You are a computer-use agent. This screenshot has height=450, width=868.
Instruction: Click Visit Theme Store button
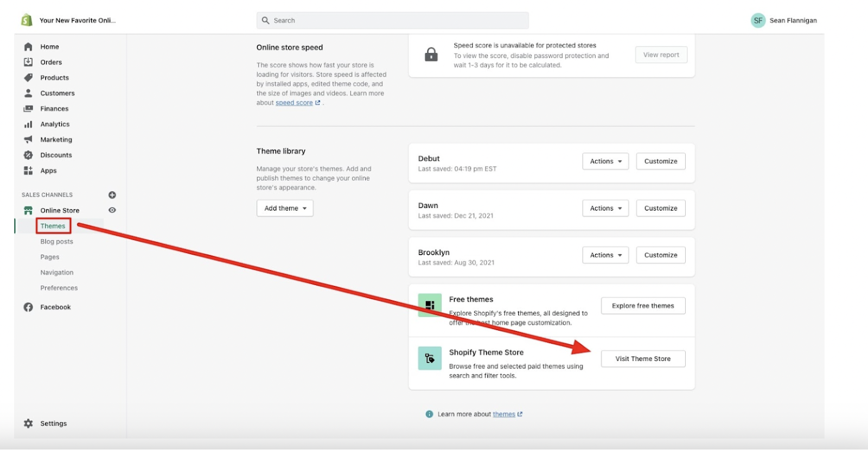[x=643, y=359]
